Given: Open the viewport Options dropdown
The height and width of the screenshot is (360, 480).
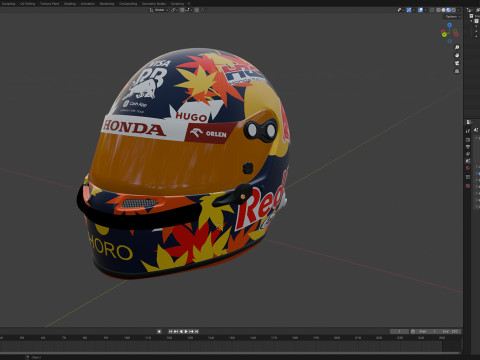Looking at the screenshot, I should pyautogui.click(x=453, y=17).
